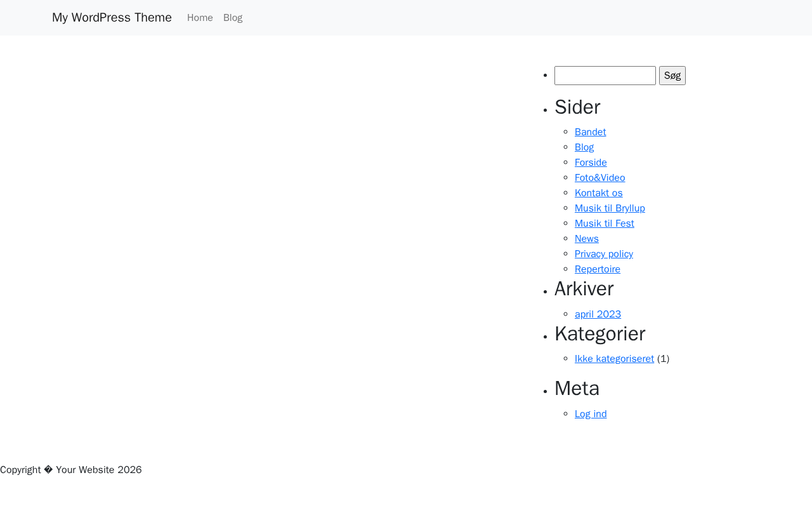
Task: Open the Repertoire page link
Action: click(597, 269)
